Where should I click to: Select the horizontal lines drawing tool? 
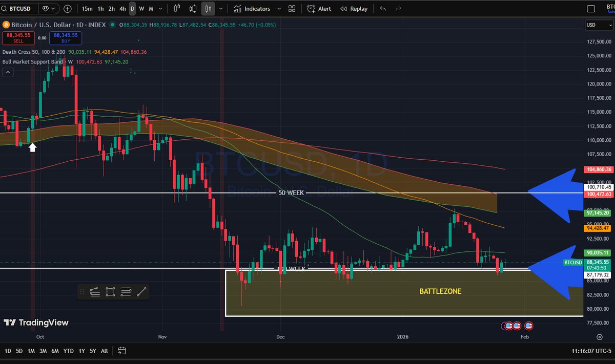tap(126, 292)
